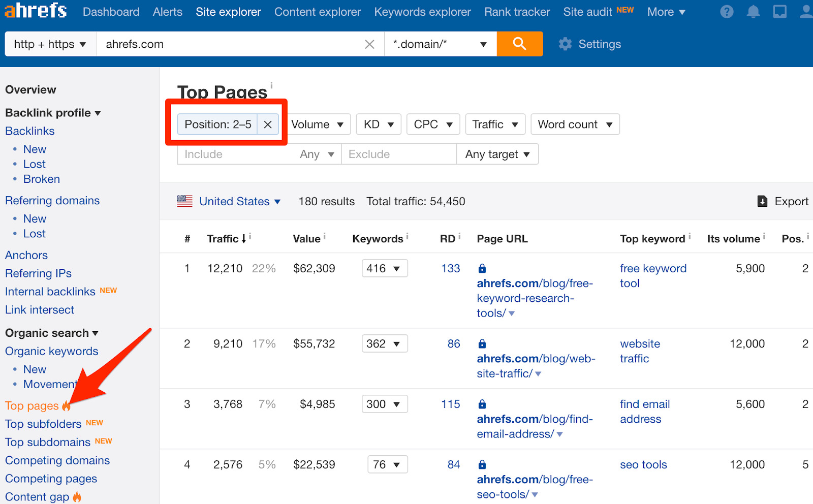Screen dimensions: 813x504
Task: Click lock icon of website-traffic row
Action: click(x=482, y=344)
